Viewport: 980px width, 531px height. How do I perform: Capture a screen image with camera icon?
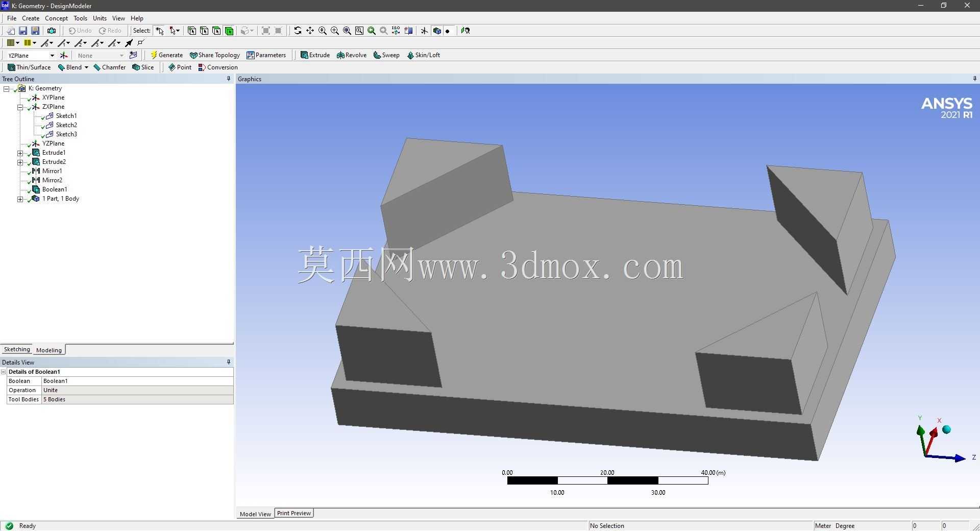[x=52, y=31]
